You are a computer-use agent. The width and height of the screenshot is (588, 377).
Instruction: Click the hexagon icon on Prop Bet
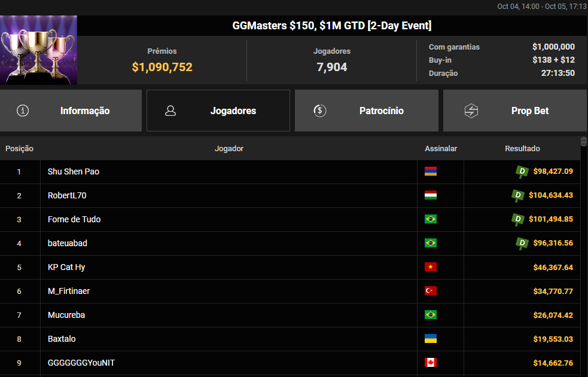tap(471, 111)
